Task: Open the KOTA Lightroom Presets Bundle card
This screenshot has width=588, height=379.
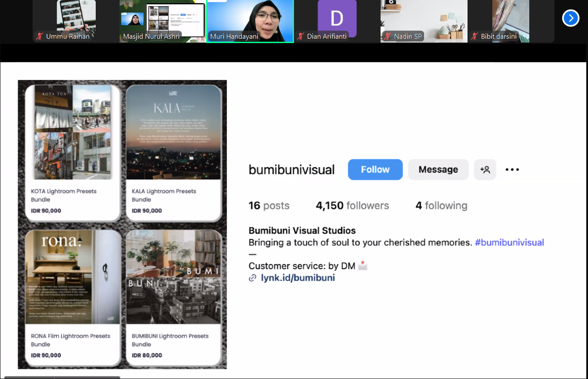Action: 73,152
